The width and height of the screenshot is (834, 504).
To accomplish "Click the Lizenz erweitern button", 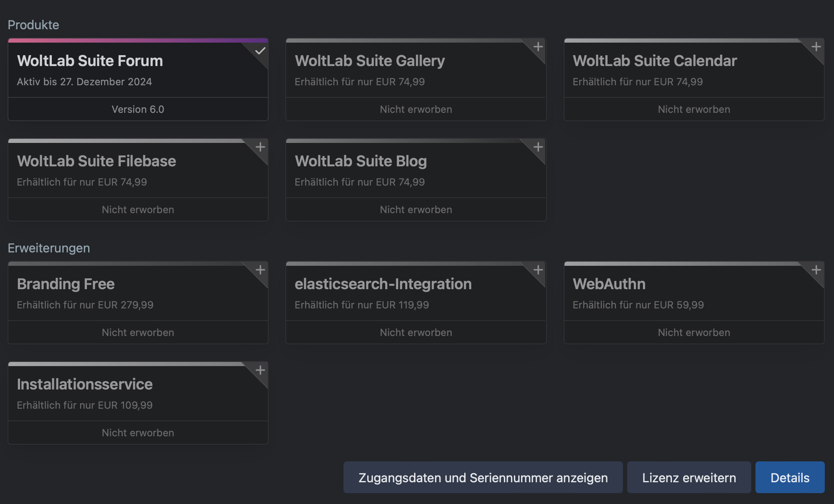I will pyautogui.click(x=689, y=478).
